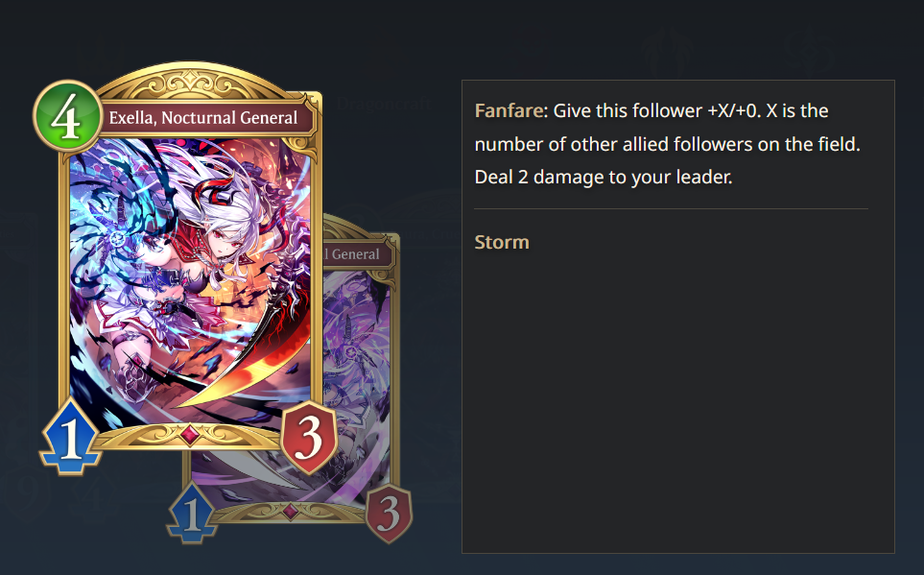The height and width of the screenshot is (575, 924).
Task: Click the Deal 2 damage to your leader line
Action: coord(604,177)
